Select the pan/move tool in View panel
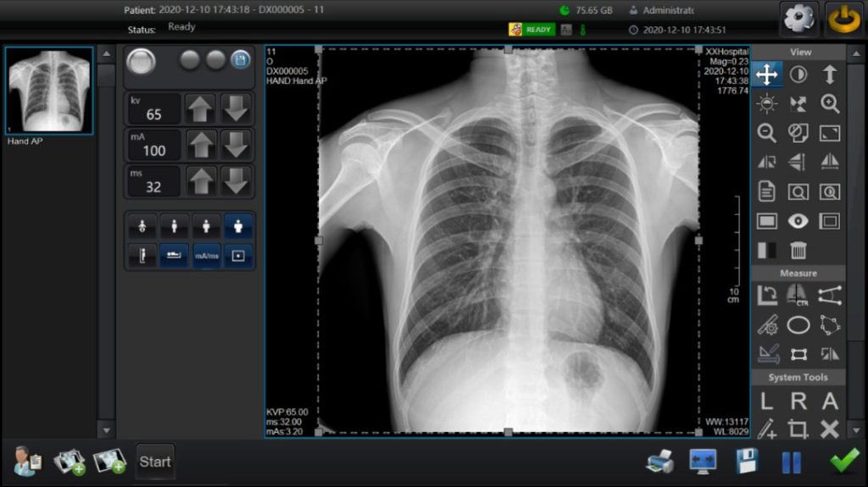Viewport: 868px width, 487px height. click(x=766, y=75)
